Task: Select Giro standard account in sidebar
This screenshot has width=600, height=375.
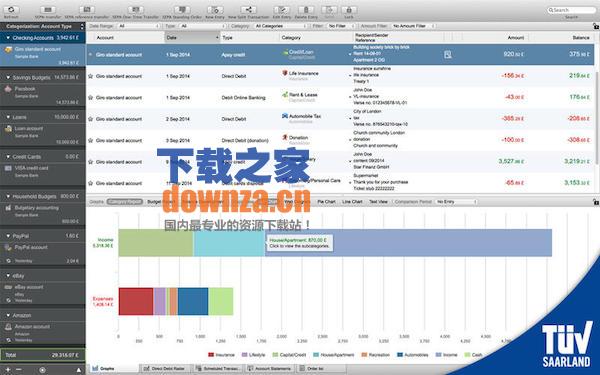Action: pyautogui.click(x=43, y=55)
